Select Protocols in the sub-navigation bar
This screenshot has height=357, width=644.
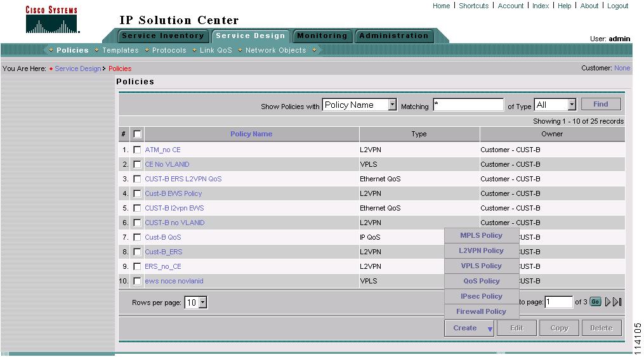click(169, 50)
